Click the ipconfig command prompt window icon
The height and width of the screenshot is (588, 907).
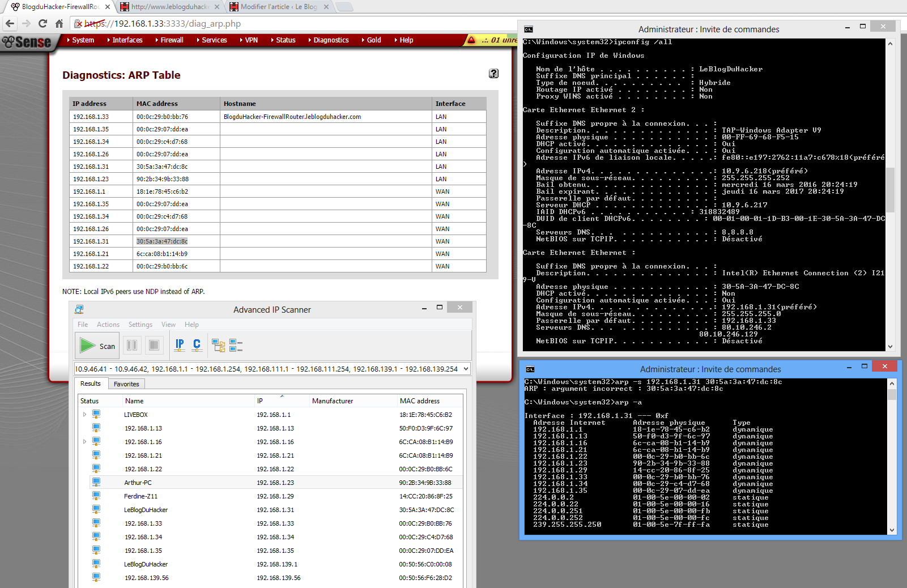tap(529, 29)
